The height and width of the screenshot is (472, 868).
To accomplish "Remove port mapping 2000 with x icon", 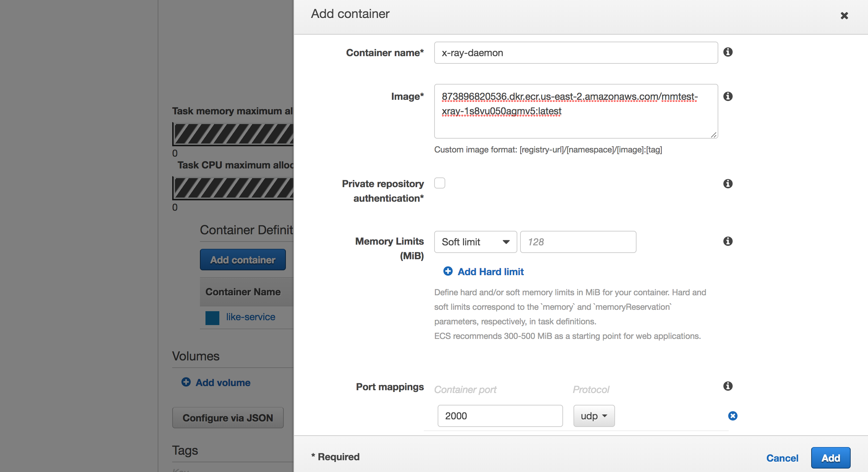I will tap(733, 416).
